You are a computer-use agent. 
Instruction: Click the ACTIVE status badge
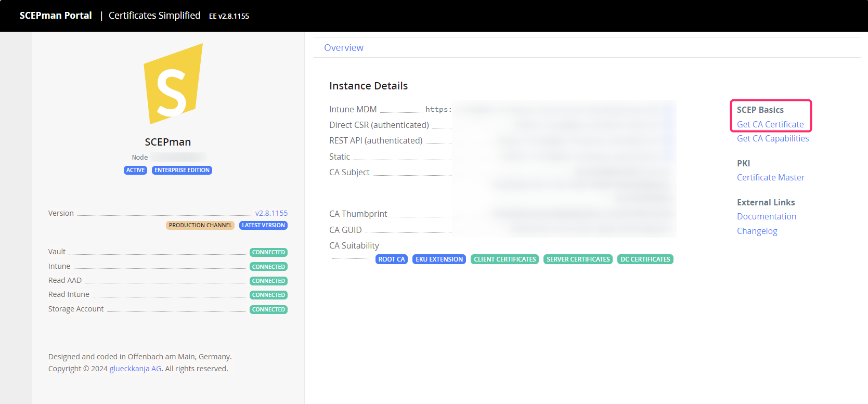(x=135, y=171)
